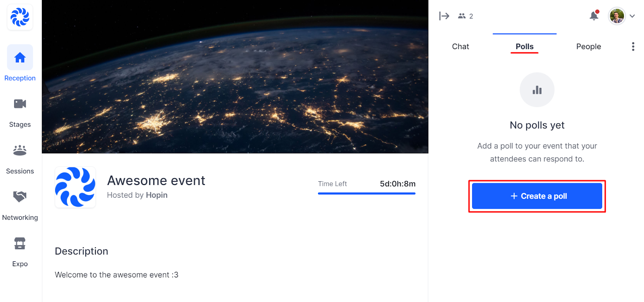This screenshot has height=302, width=644.
Task: Select the Polls tab
Action: (524, 47)
